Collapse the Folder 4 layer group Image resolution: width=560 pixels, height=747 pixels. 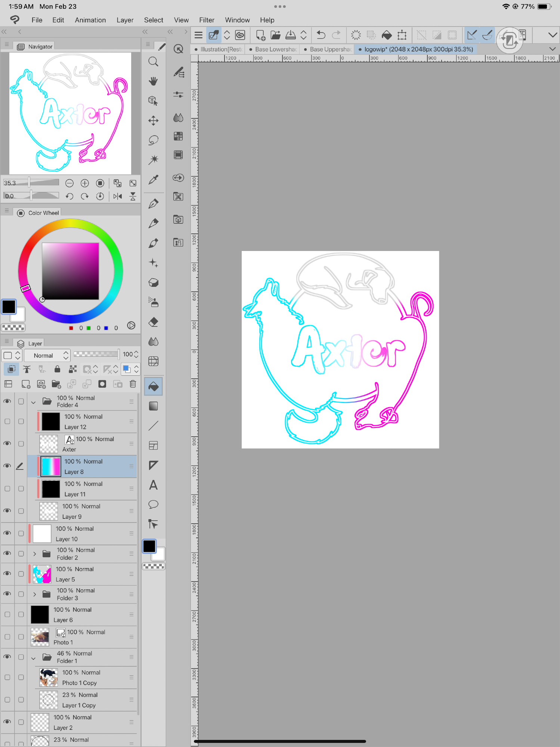[x=34, y=402]
